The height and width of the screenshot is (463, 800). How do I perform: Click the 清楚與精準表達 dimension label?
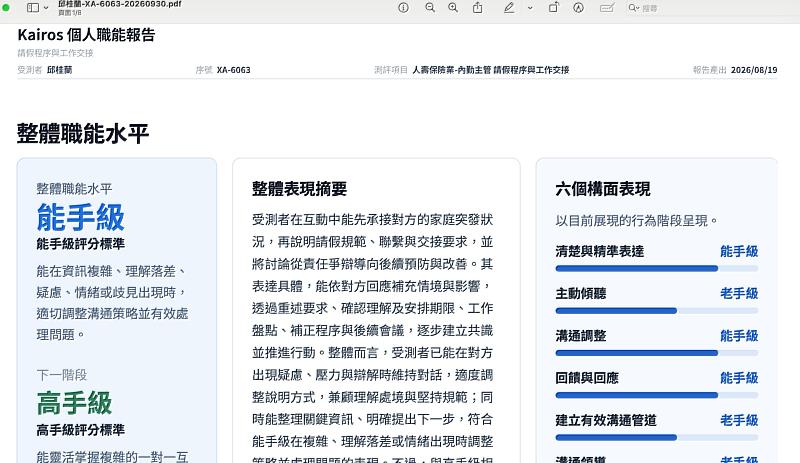pos(600,251)
